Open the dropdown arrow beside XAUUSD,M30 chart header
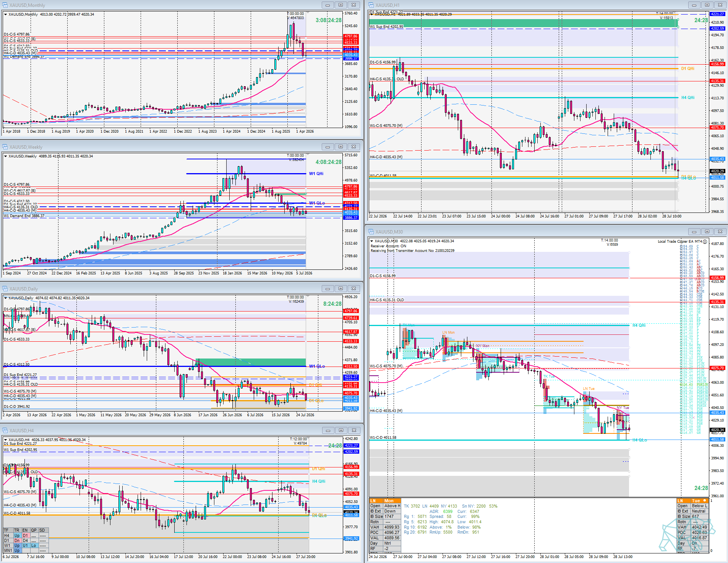The image size is (728, 563). tap(371, 241)
